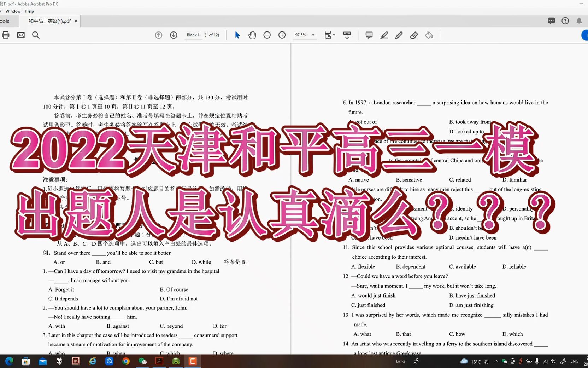Open the Help menu
The width and height of the screenshot is (588, 368).
pos(30,11)
